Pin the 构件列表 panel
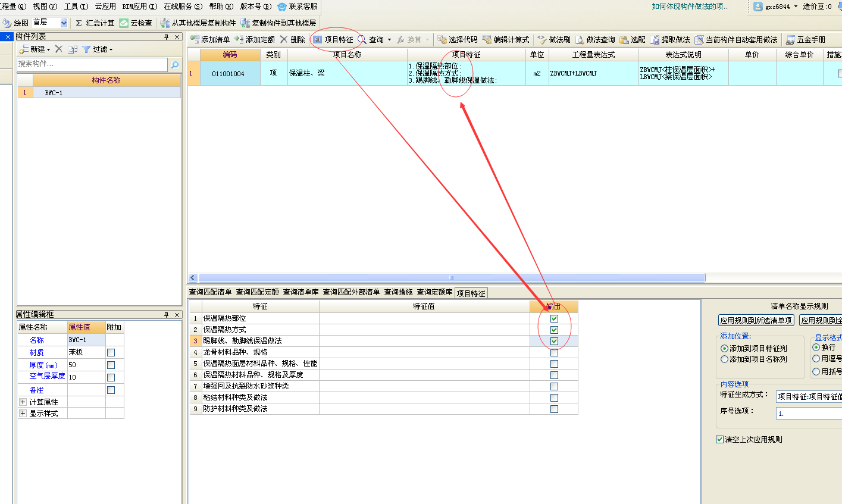Image resolution: width=842 pixels, height=504 pixels. click(x=167, y=37)
